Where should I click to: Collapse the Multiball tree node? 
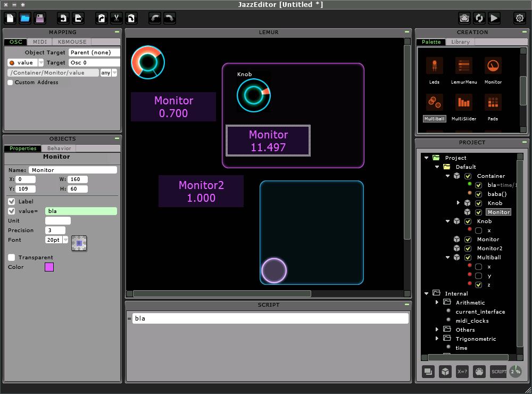pos(448,258)
